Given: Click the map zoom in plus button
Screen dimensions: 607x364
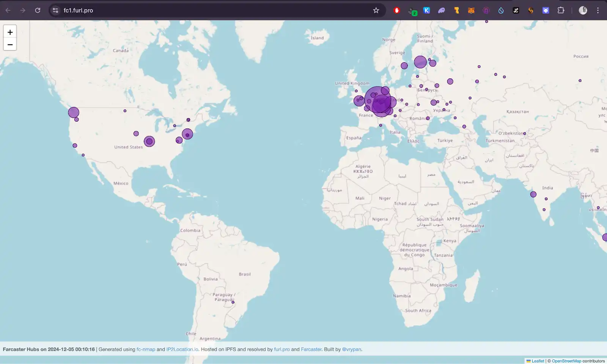Looking at the screenshot, I should [10, 32].
